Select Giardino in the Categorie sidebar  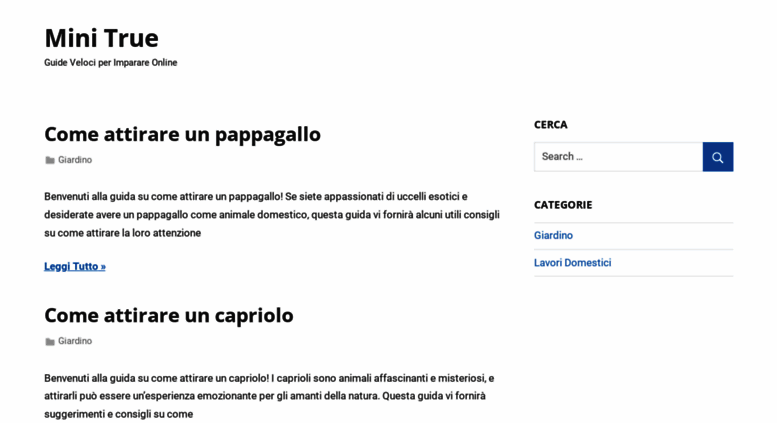tap(553, 236)
